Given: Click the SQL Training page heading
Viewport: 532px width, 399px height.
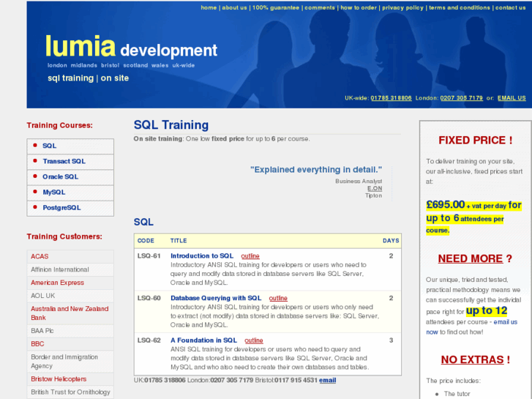Looking at the screenshot, I should tap(171, 124).
